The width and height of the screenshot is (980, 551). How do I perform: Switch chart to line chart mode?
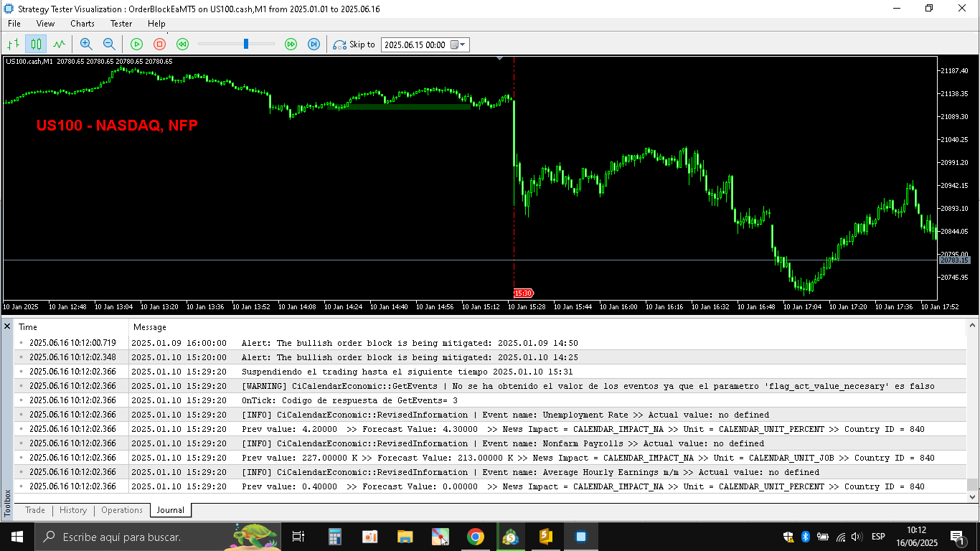click(59, 44)
